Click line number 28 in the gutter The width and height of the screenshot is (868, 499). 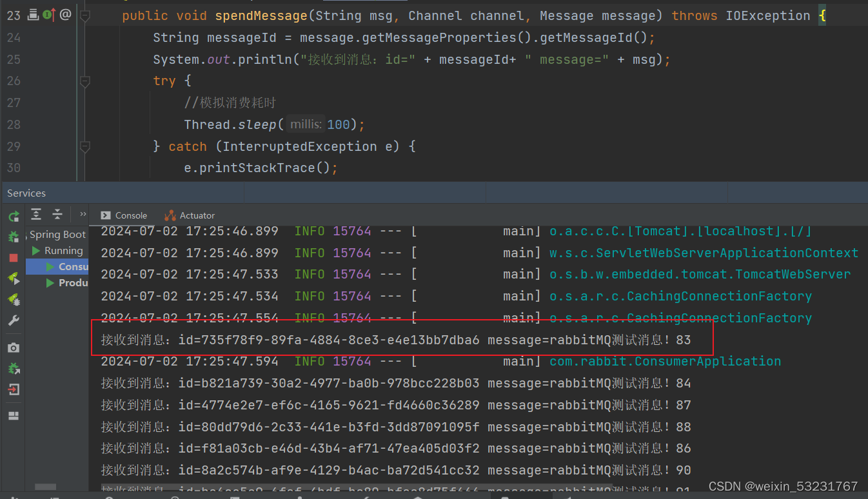(x=14, y=124)
